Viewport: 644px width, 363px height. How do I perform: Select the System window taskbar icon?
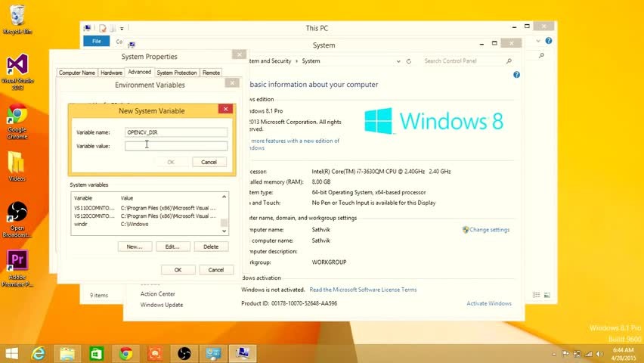click(x=243, y=353)
